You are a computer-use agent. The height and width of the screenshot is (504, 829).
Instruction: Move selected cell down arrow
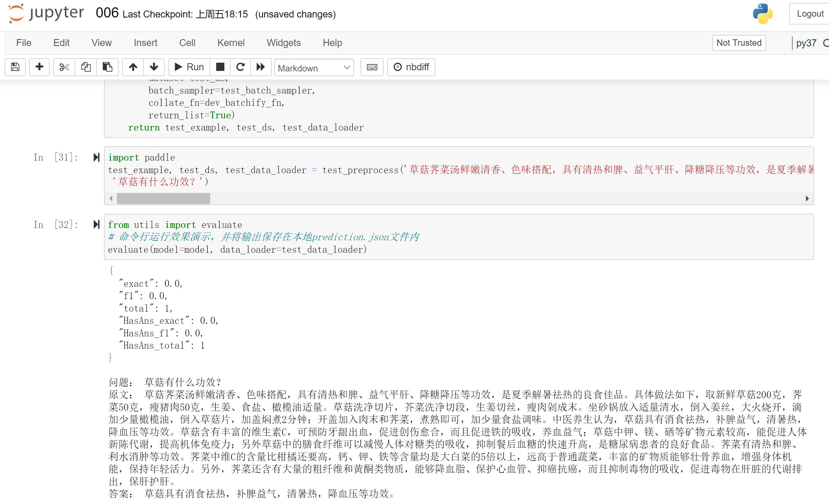(154, 67)
